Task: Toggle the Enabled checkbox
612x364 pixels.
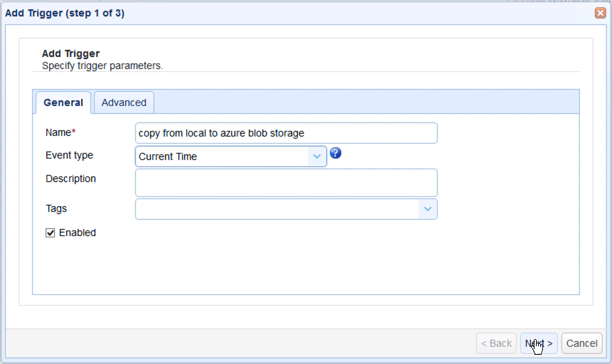Action: (50, 233)
